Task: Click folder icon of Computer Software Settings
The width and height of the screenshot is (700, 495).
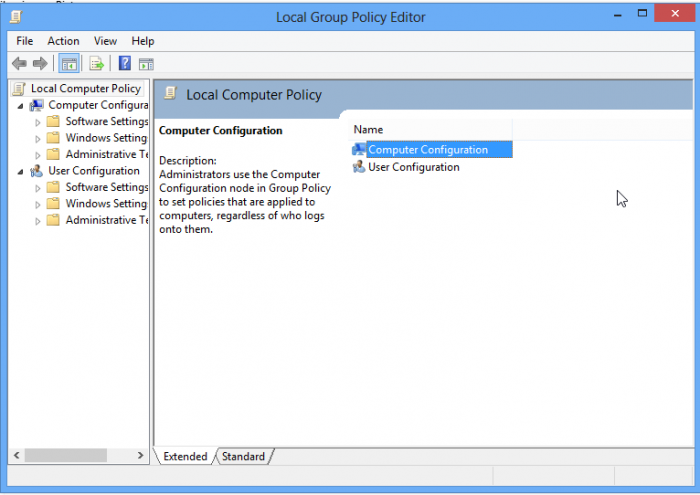Action: pyautogui.click(x=53, y=121)
